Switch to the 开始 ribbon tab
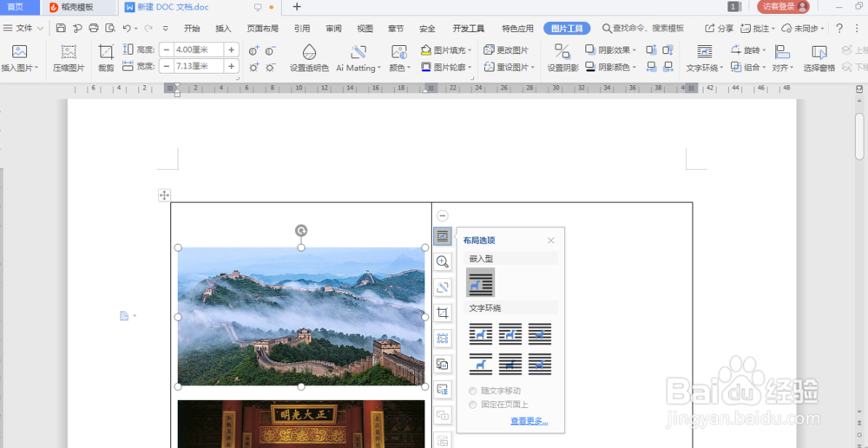The height and width of the screenshot is (448, 868). [192, 29]
